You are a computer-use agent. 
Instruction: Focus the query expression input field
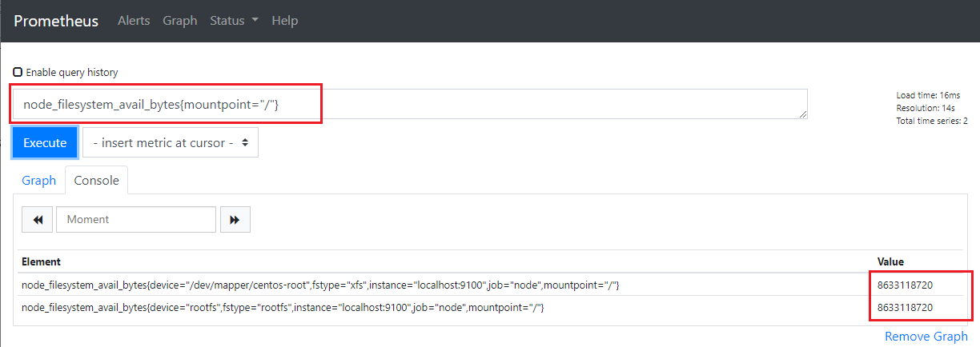(408, 104)
